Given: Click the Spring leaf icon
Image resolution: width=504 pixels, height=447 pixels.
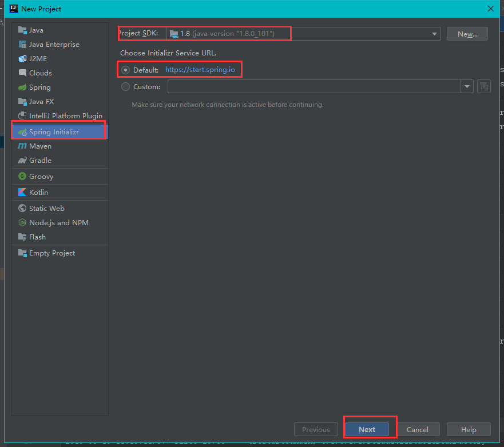Looking at the screenshot, I should (22, 87).
